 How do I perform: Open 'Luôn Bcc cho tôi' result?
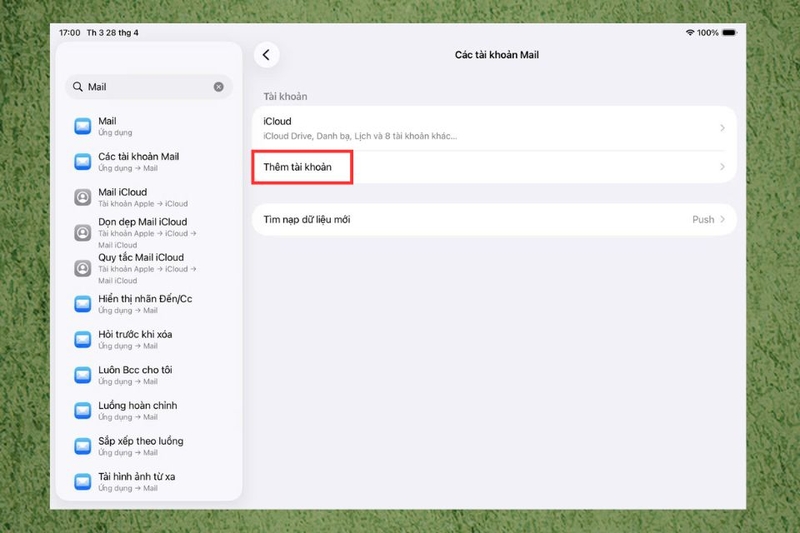tap(149, 375)
